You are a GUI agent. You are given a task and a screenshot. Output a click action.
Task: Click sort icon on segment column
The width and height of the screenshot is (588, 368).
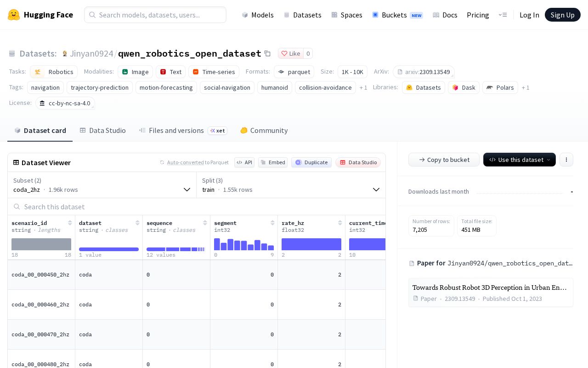272,223
